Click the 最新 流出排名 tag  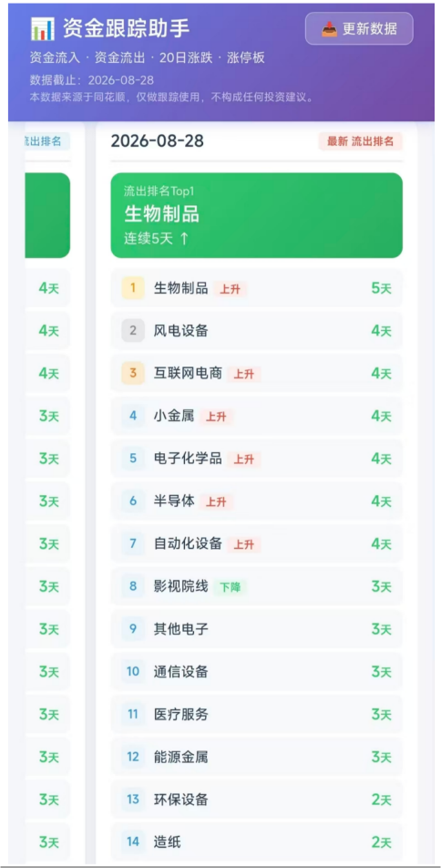tap(360, 141)
